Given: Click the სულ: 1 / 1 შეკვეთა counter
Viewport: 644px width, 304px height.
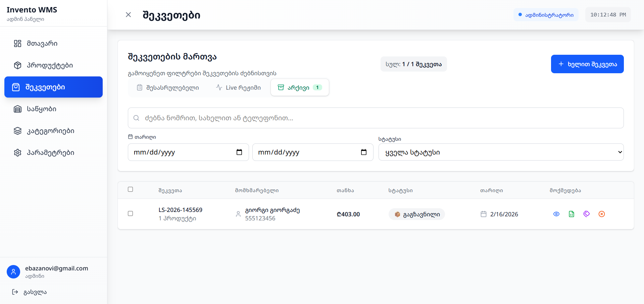Looking at the screenshot, I should point(413,64).
